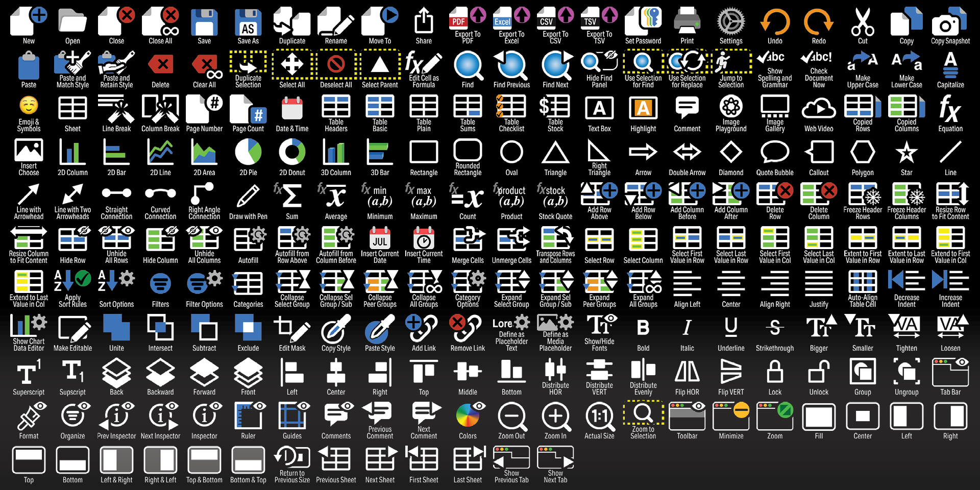
Task: Toggle Strikethrough formatting
Action: [x=775, y=328]
